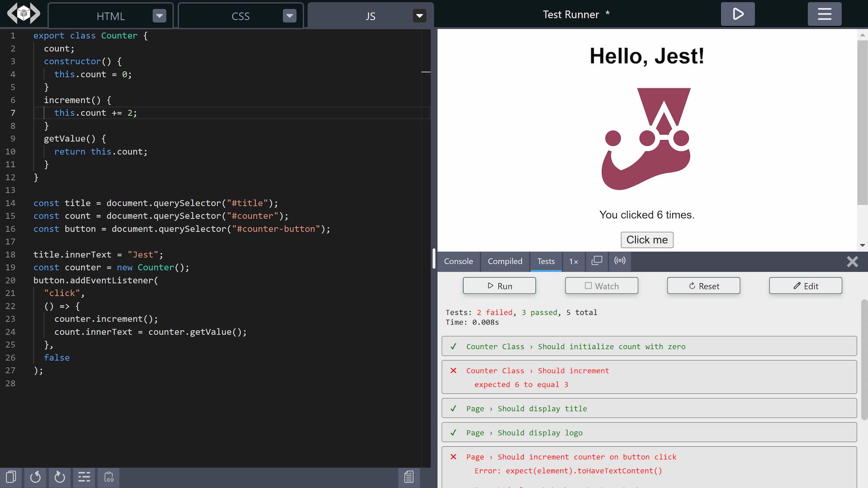Image resolution: width=868 pixels, height=488 pixels.
Task: Click the close button on test panel
Action: click(x=852, y=261)
